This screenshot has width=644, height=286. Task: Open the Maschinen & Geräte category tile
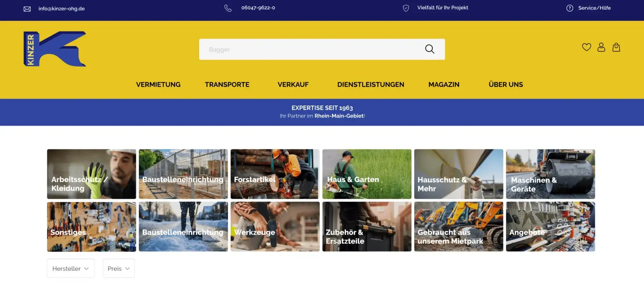coord(550,174)
